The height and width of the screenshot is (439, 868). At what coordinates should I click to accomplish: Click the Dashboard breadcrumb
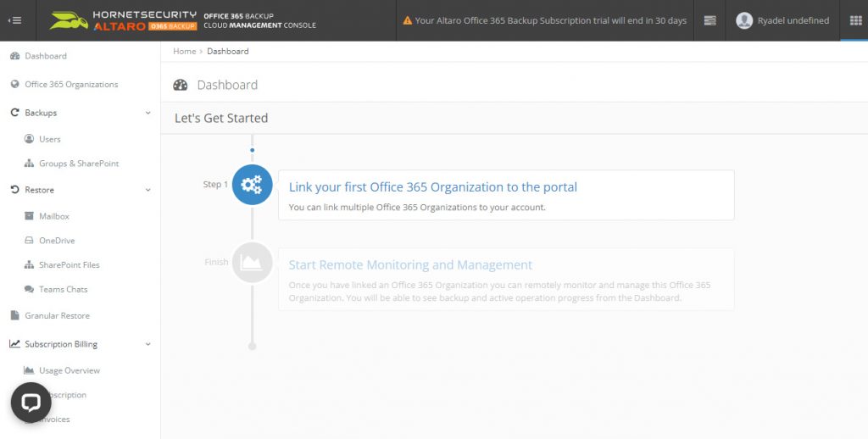(227, 51)
